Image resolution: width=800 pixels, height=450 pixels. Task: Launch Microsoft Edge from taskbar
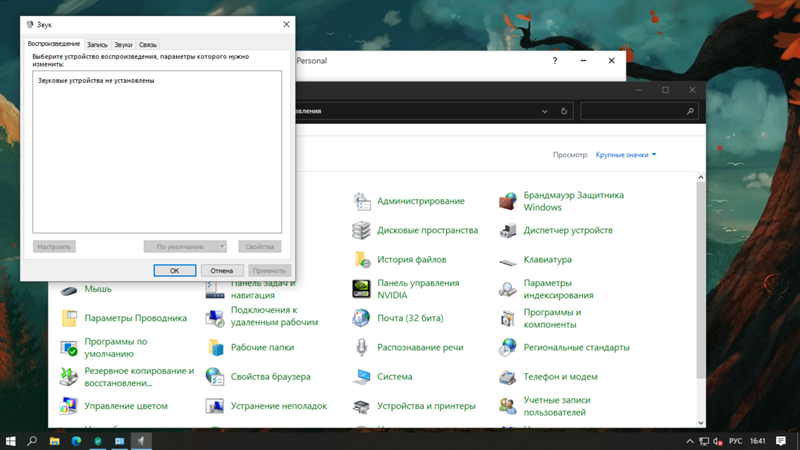(x=76, y=441)
